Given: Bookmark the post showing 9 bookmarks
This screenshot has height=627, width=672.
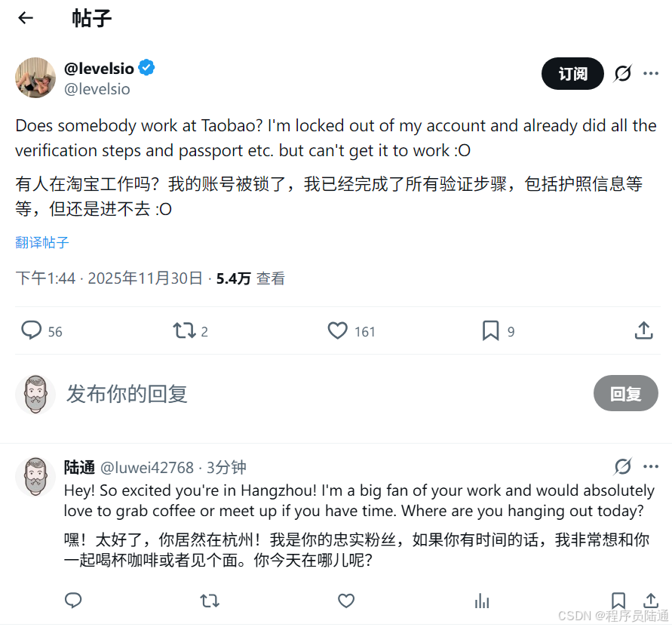Looking at the screenshot, I should coord(490,330).
